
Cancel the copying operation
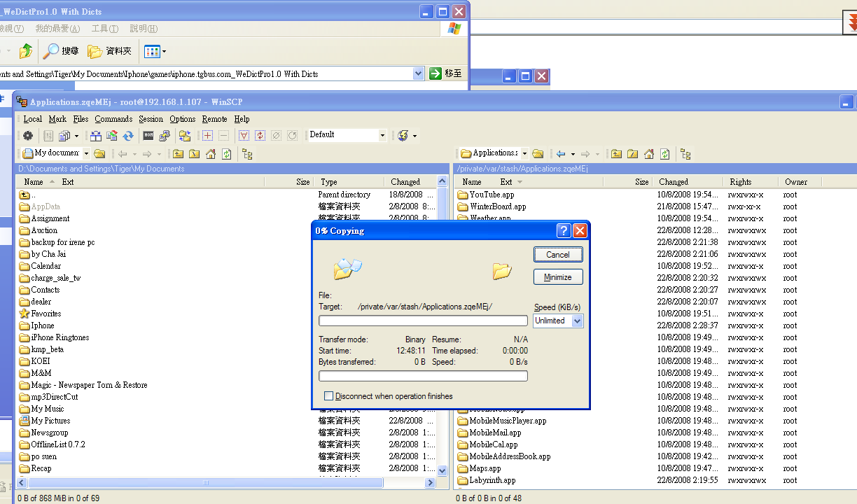(x=558, y=255)
